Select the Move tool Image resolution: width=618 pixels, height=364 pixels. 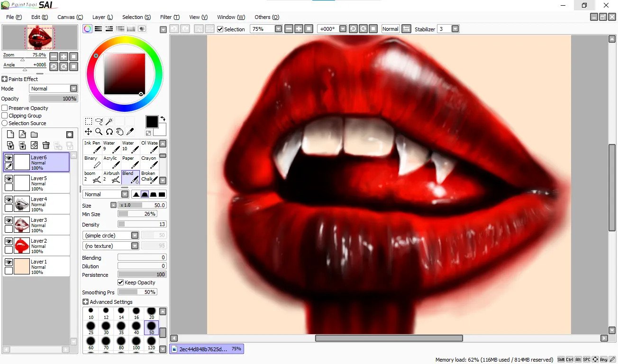[89, 132]
